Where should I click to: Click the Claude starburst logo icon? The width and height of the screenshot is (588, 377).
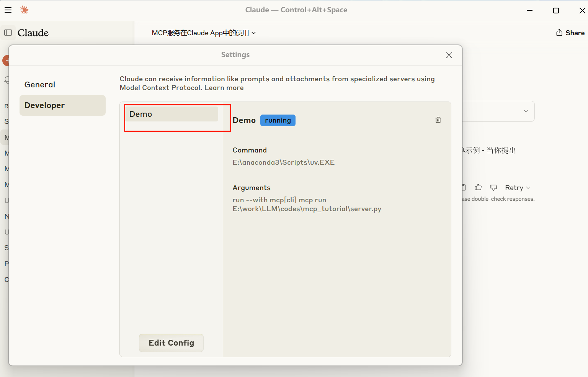[24, 10]
